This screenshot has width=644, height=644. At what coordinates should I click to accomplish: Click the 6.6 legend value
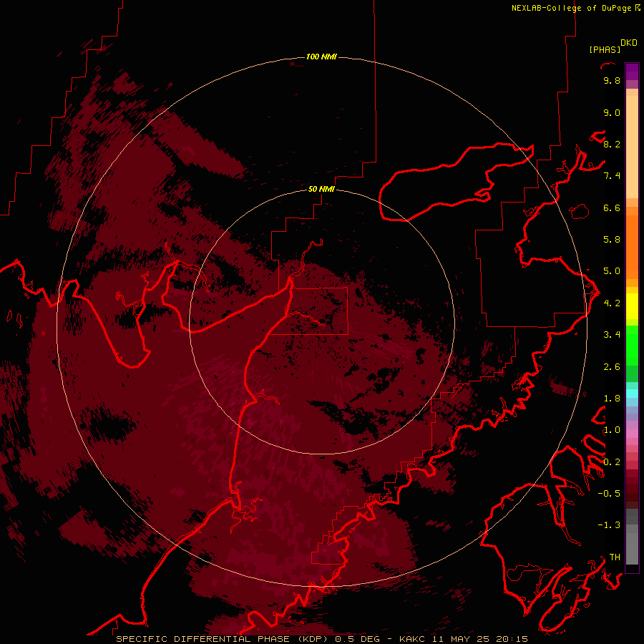(x=612, y=208)
